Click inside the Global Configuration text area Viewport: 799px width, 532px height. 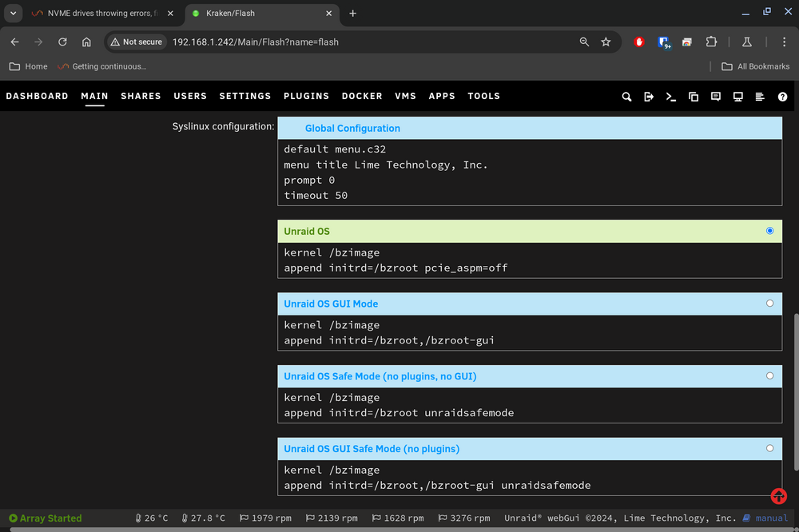pos(530,173)
